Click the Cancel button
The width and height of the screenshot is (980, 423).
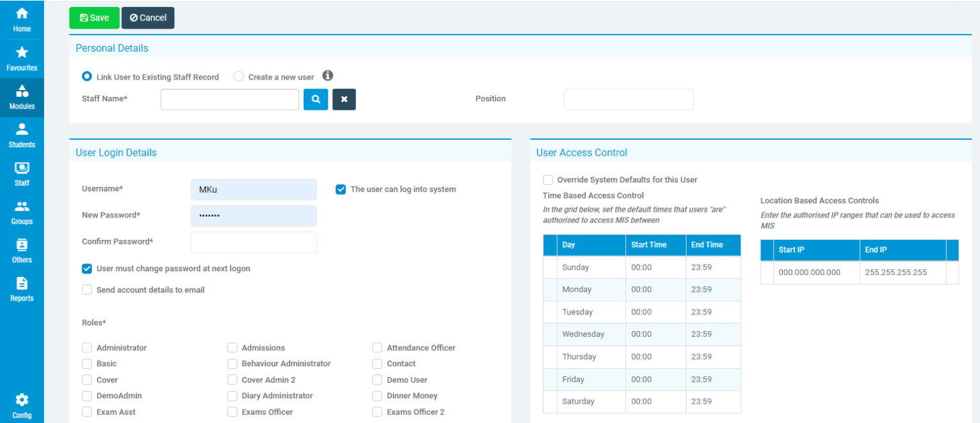pyautogui.click(x=147, y=18)
